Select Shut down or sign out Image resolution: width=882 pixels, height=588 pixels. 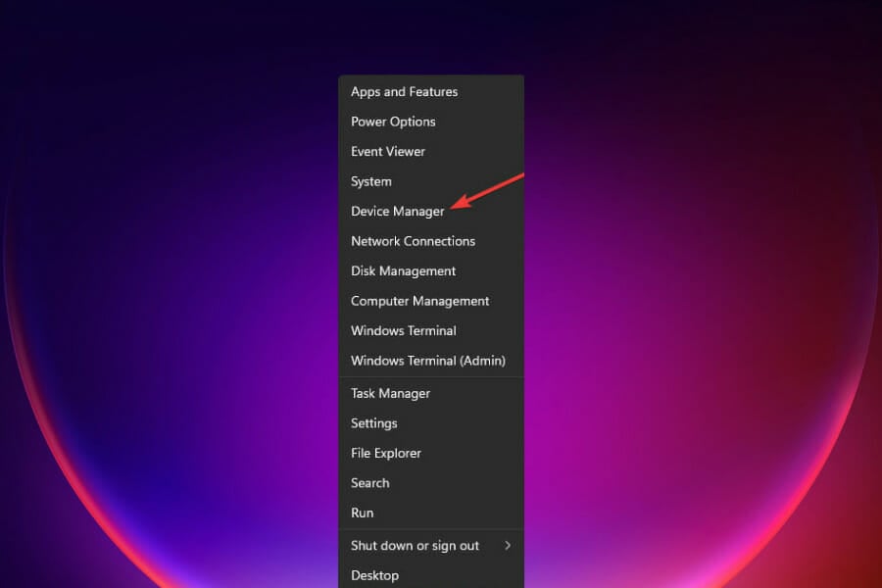pos(431,546)
